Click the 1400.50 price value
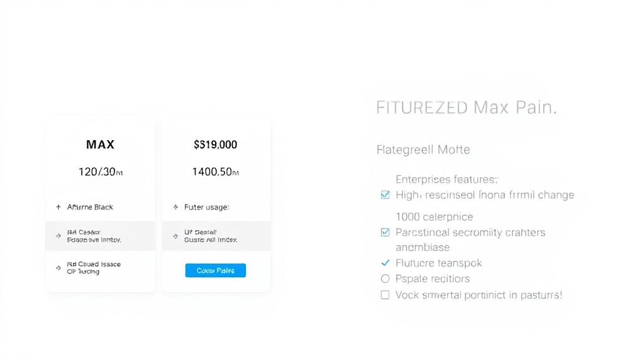This screenshot has width=644, height=362. [x=216, y=172]
